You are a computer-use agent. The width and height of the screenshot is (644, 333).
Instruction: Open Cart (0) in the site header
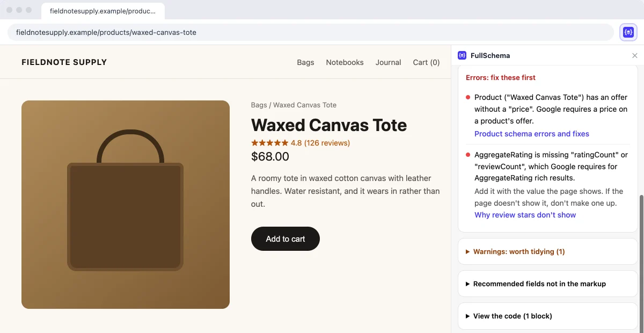[426, 62]
